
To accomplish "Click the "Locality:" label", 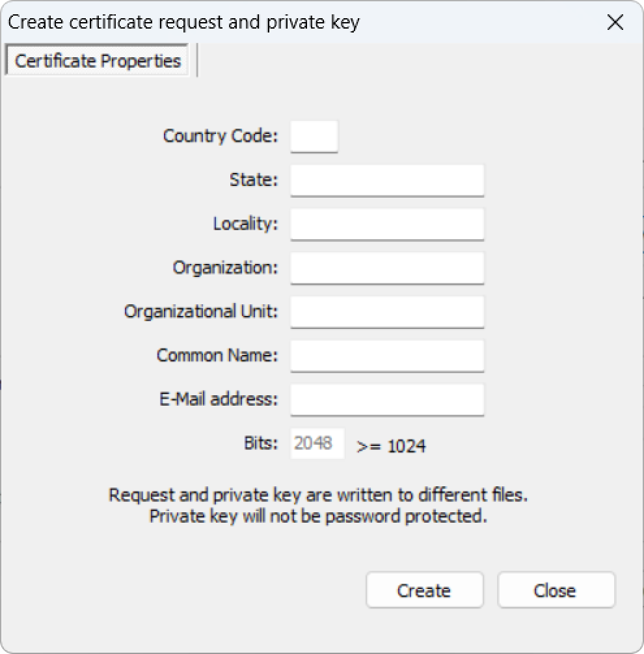I will tap(245, 224).
